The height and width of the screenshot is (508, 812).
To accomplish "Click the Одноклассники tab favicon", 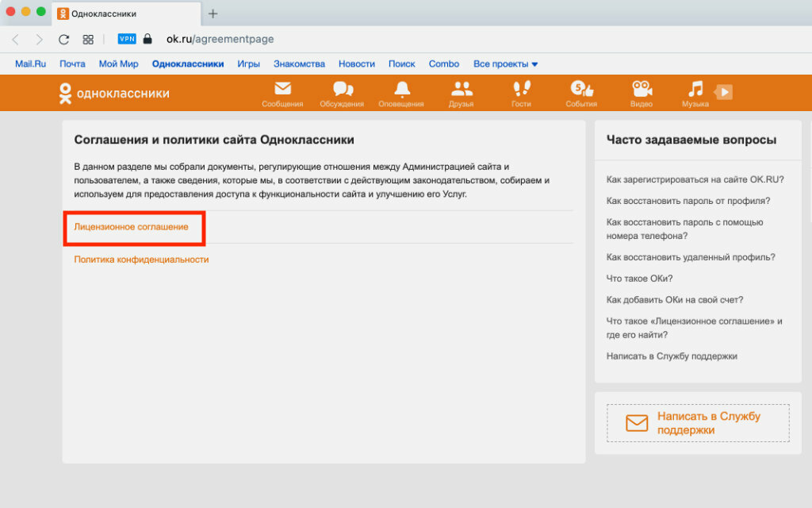I will click(63, 14).
